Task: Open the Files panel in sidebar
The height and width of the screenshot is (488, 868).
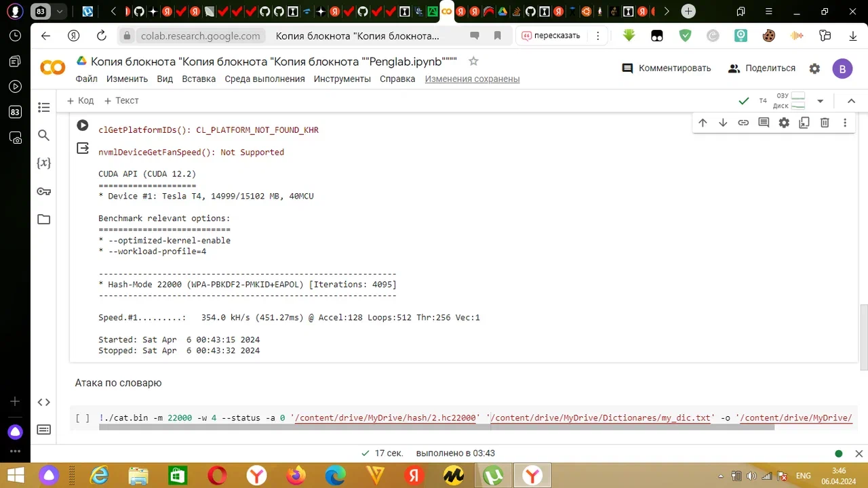Action: click(43, 219)
